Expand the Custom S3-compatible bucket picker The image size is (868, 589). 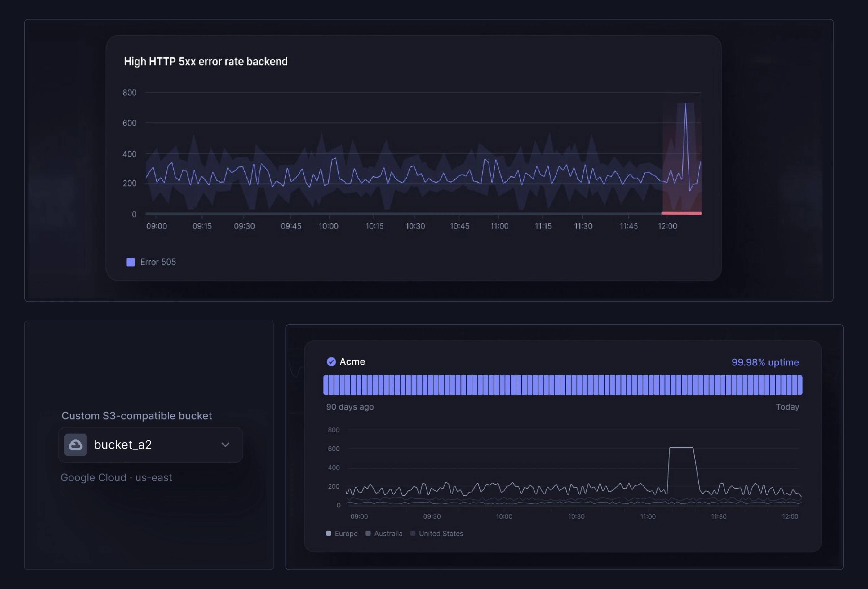[150, 445]
